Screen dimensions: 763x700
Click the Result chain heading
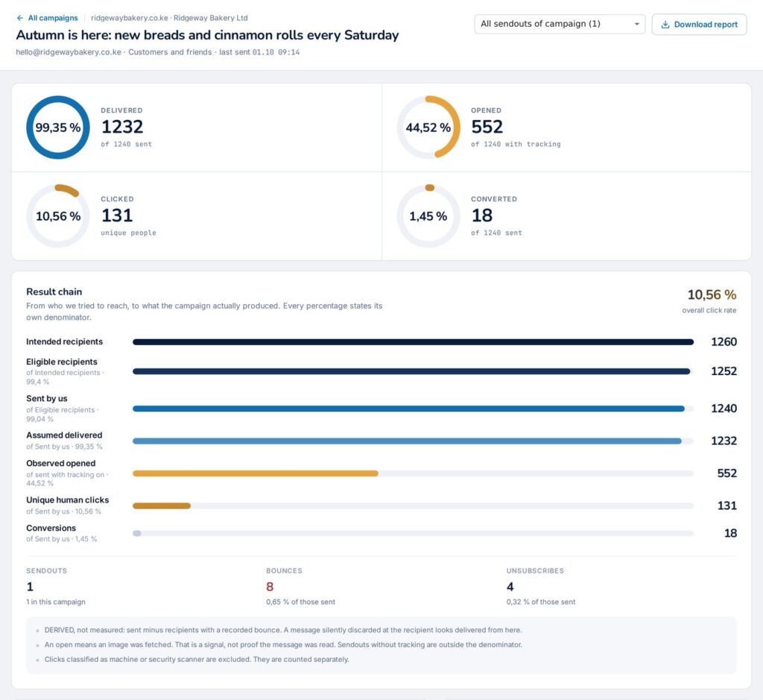(54, 291)
